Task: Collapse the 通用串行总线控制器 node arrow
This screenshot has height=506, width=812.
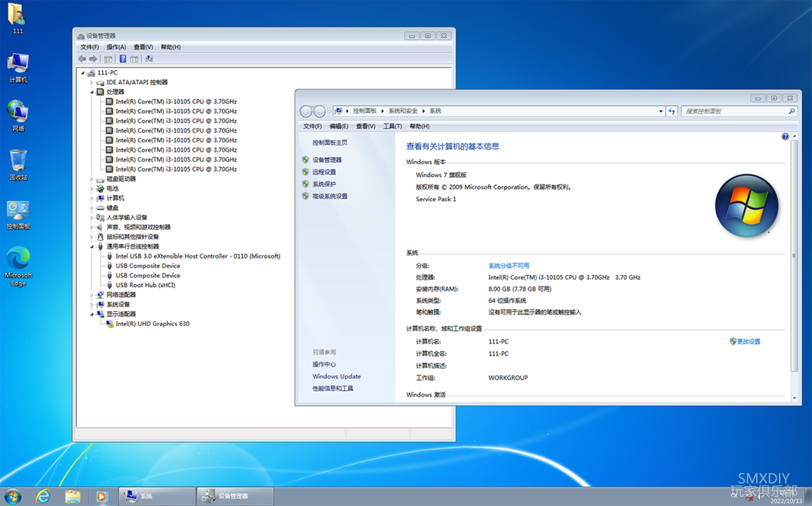Action: coord(92,247)
